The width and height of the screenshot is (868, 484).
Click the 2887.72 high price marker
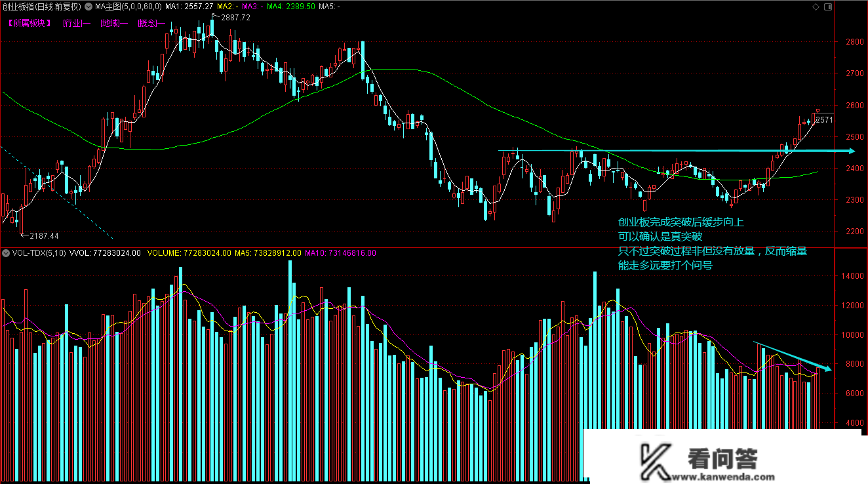pyautogui.click(x=235, y=18)
